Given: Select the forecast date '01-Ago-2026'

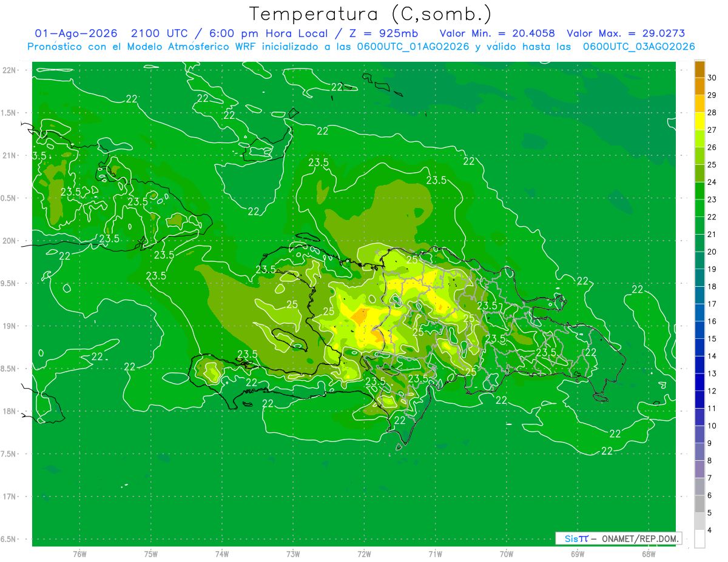Looking at the screenshot, I should [76, 33].
